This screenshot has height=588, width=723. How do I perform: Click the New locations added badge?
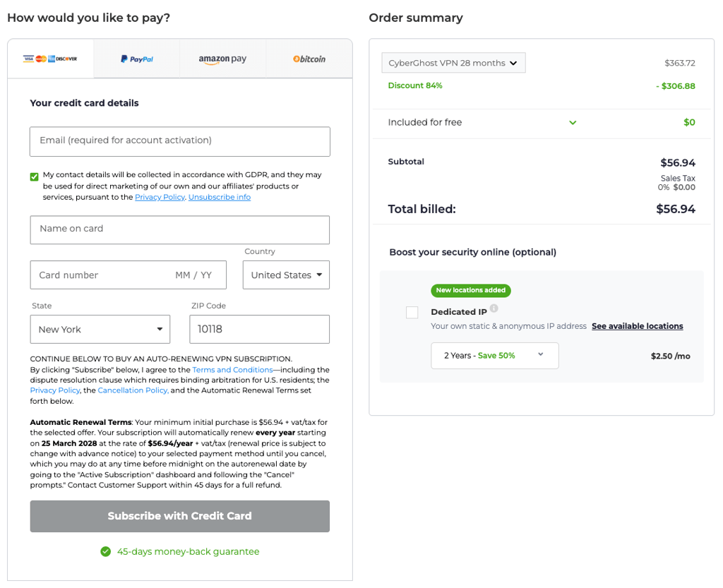(471, 290)
